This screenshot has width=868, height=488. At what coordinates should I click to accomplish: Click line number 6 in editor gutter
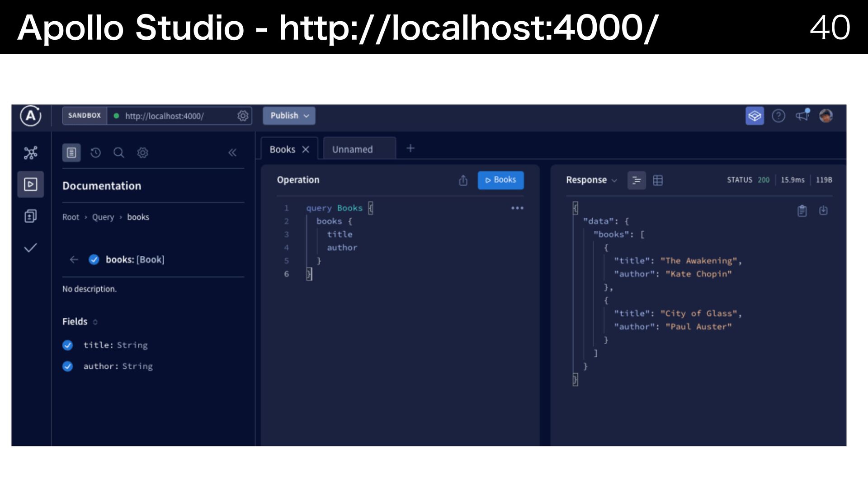pos(286,274)
